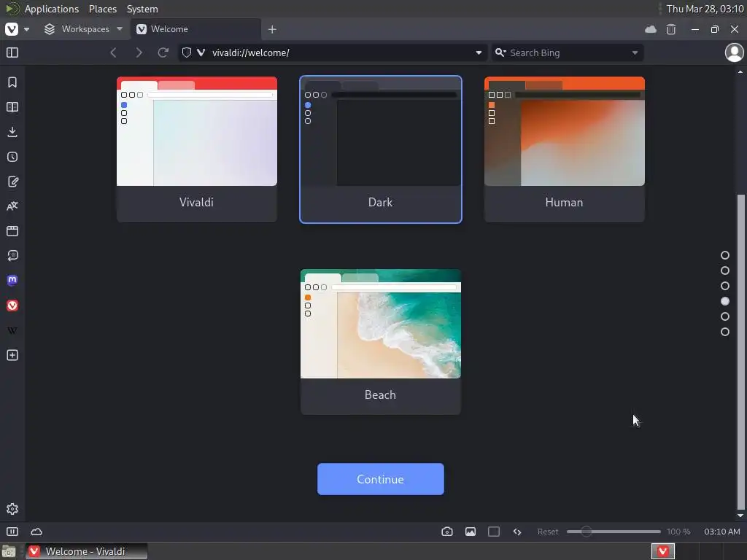Click show desktop icon in bottom panel
This screenshot has width=747, height=560.
click(9, 551)
